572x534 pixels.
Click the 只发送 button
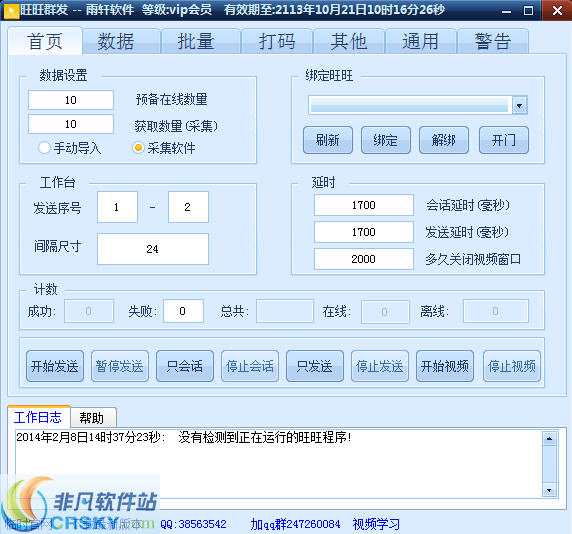click(x=315, y=366)
